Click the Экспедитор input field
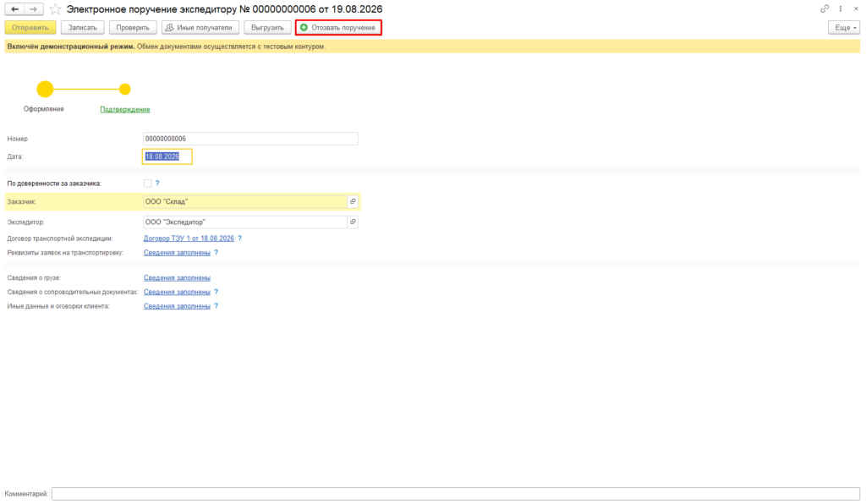The height and width of the screenshot is (504, 866). pos(244,222)
